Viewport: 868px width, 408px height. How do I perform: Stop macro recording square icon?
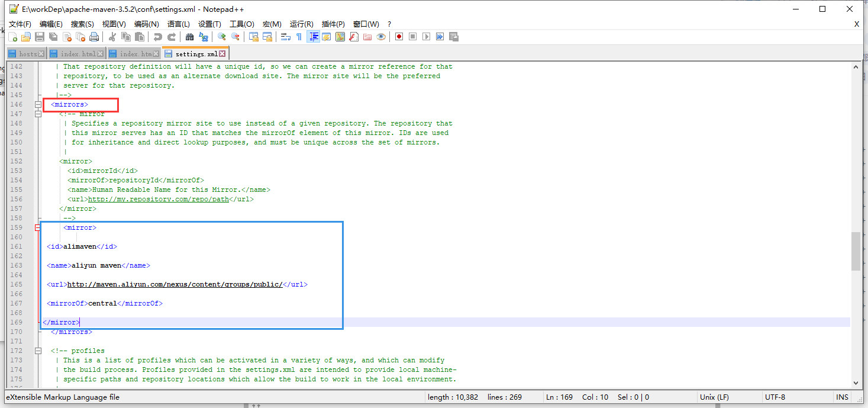click(412, 37)
